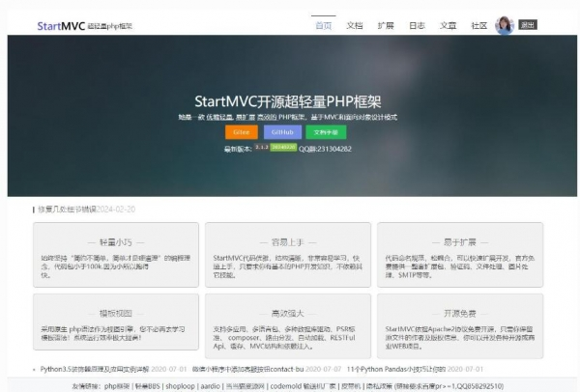
Task: Click the green 20240220 date badge
Action: [283, 147]
